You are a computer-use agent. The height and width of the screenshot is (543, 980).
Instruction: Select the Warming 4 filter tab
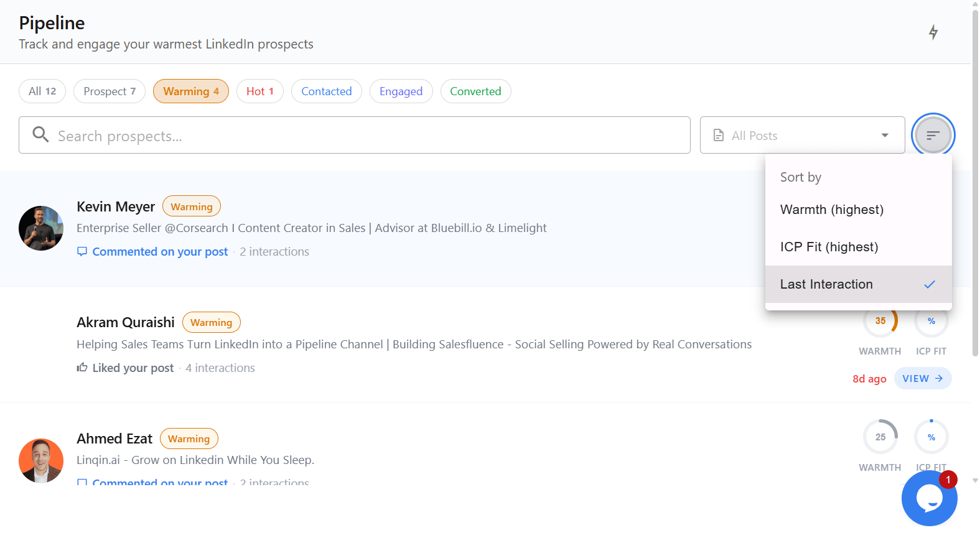click(x=191, y=91)
